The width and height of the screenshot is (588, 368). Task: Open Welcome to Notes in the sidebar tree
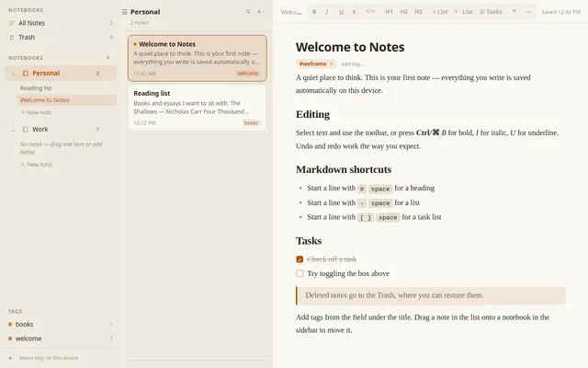point(66,100)
